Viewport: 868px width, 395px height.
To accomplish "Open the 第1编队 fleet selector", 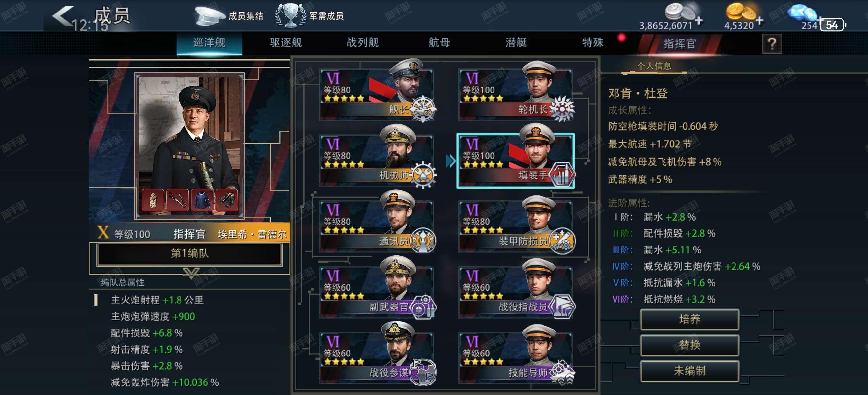I will click(189, 253).
